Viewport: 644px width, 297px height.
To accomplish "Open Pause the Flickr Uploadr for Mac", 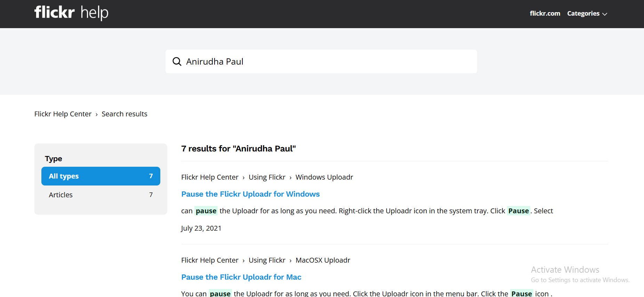I will point(241,277).
